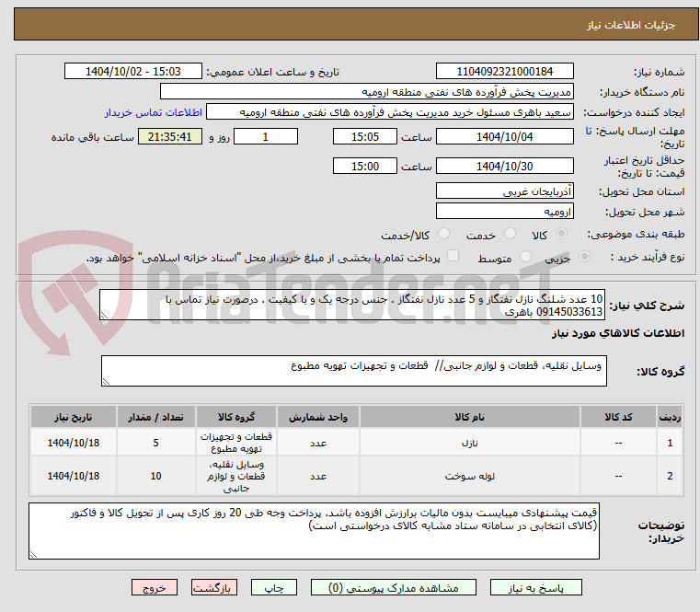Select the جزیی purchase type radio
700x612 pixels.
click(x=584, y=257)
